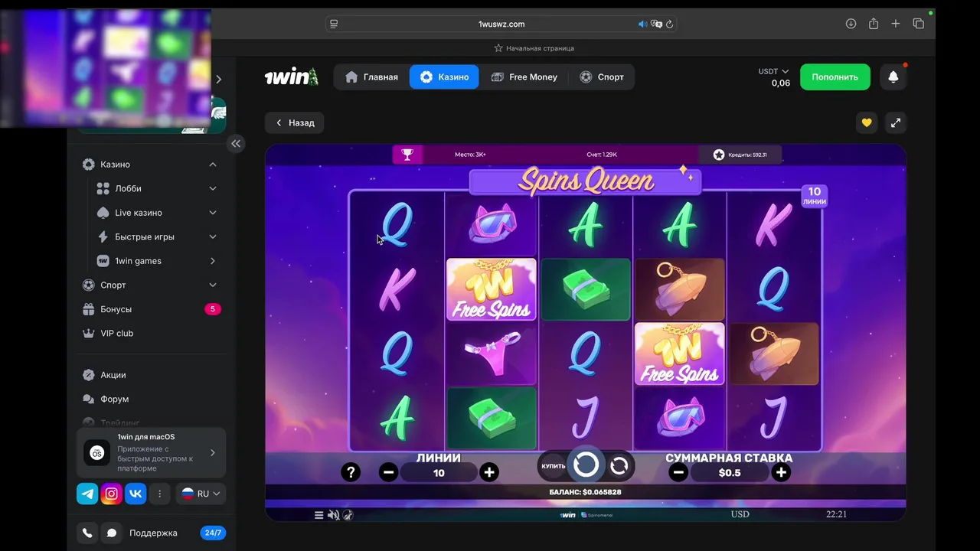Viewport: 980px width, 551px height.
Task: Click the phone call support icon
Action: [87, 533]
